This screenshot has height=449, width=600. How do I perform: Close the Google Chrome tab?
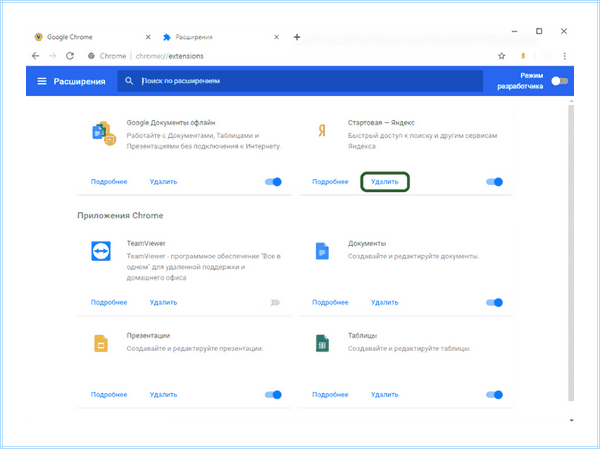148,37
